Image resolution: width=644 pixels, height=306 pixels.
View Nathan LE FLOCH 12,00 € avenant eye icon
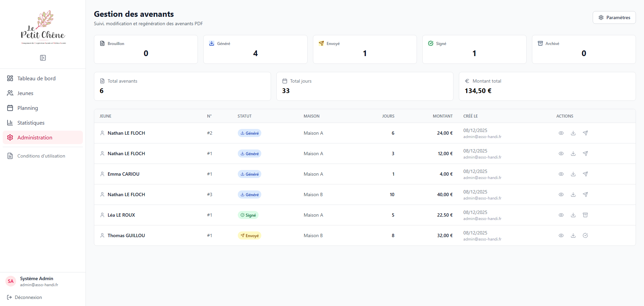(561, 154)
